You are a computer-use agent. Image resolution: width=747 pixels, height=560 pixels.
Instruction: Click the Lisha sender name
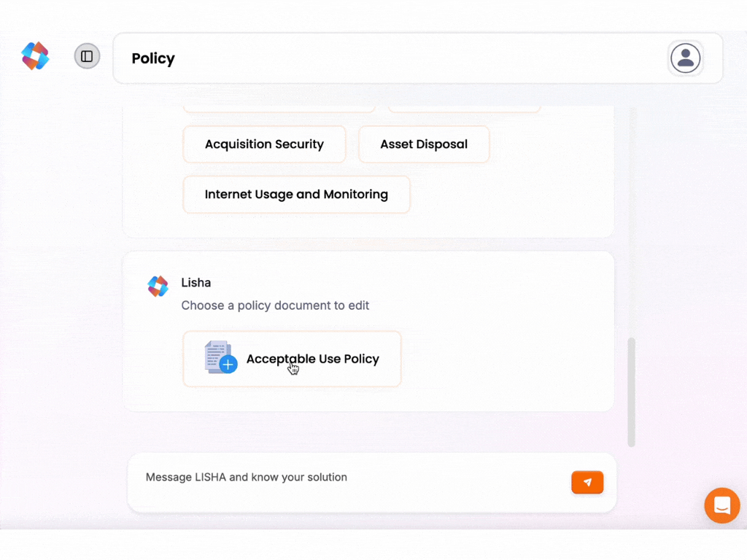[x=196, y=283]
